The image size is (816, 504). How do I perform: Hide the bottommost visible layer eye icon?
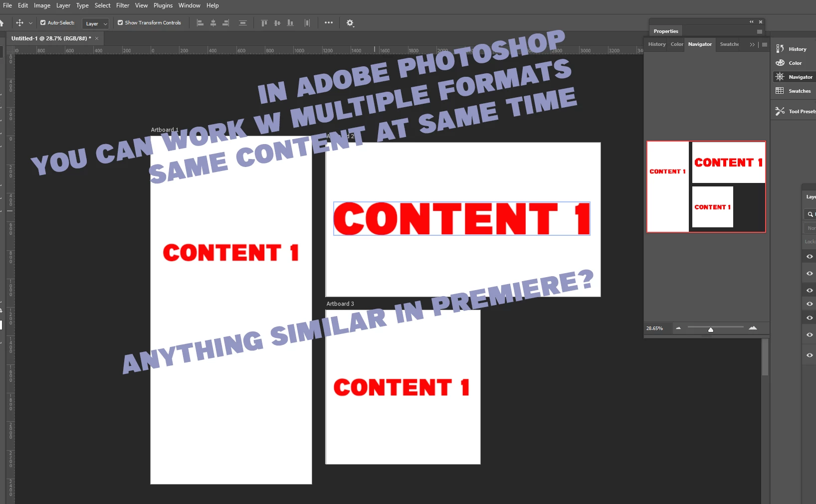(x=810, y=355)
